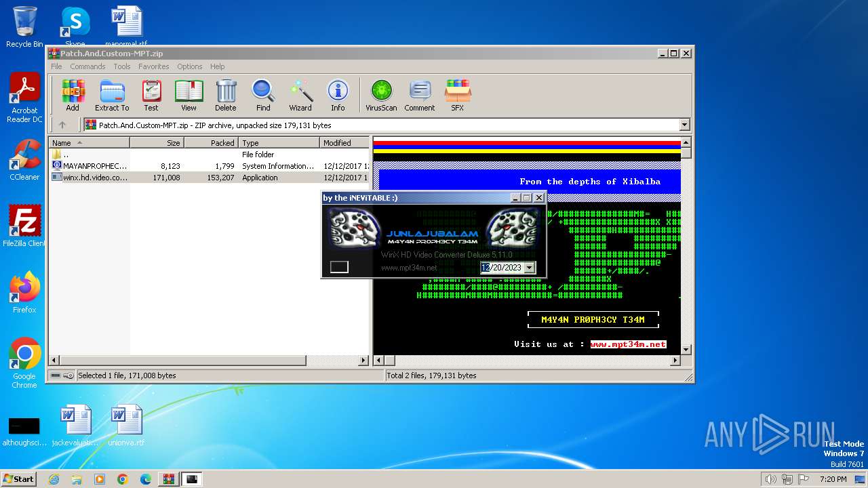
Task: Click Microsoft Edge taskbar icon
Action: click(145, 479)
